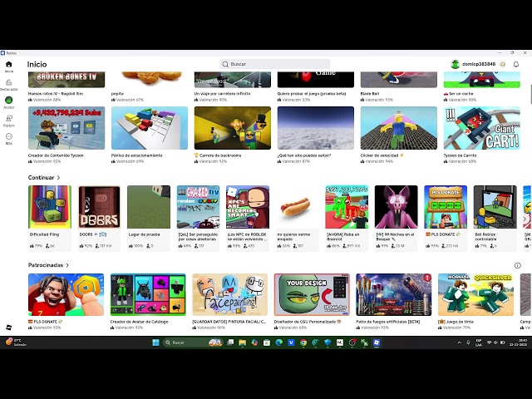532x399 pixels.
Task: Open the Facepainting sponsored game
Action: coord(230,295)
